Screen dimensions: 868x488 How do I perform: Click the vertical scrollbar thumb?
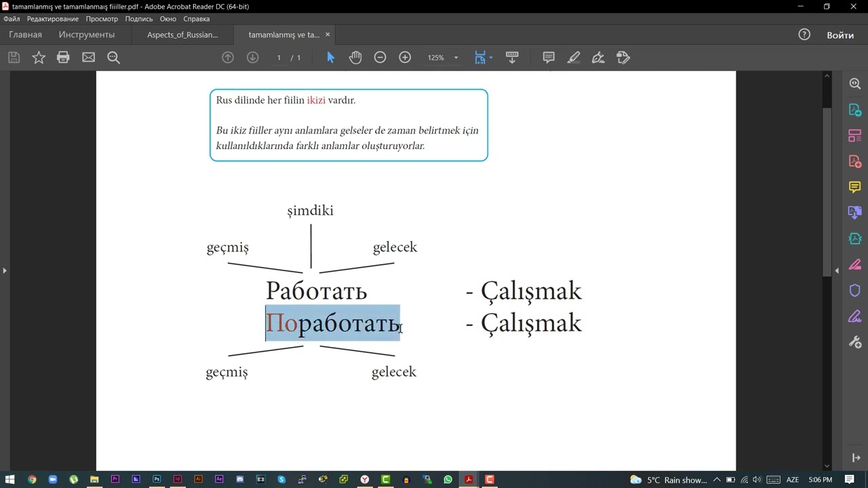pos(827,191)
